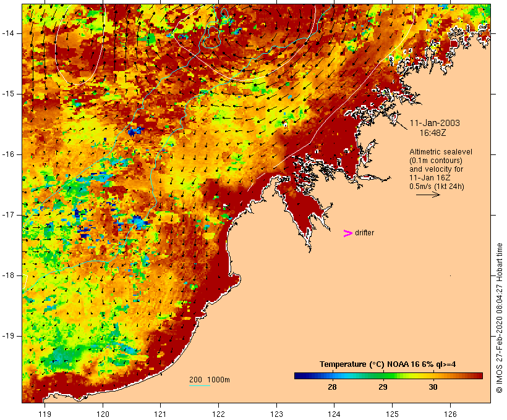507x420 pixels.
Task: Click the '-17' latitude axis label
Action: pos(7,215)
